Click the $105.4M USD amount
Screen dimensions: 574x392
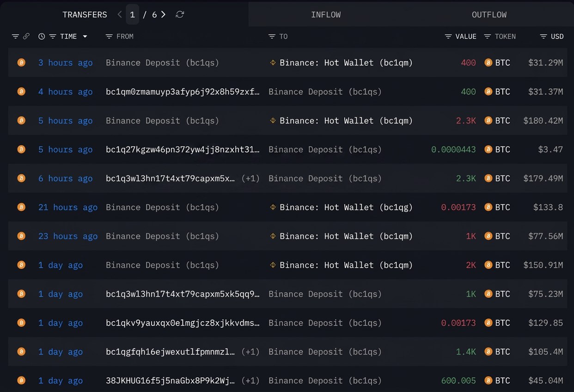pos(546,352)
